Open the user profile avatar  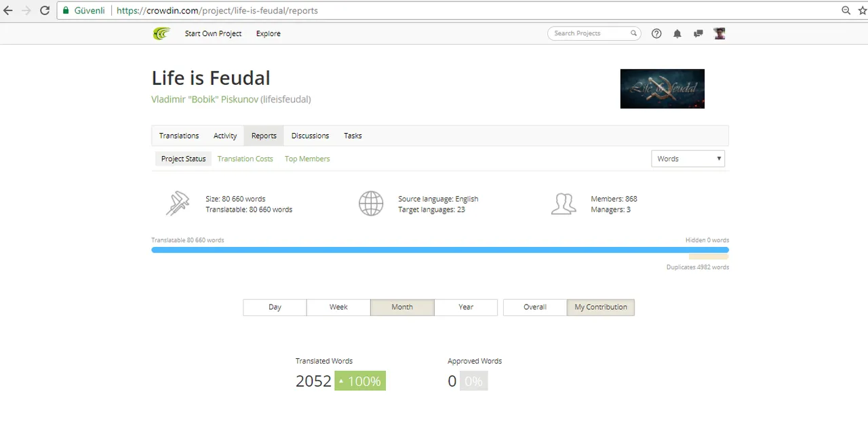[x=719, y=33]
